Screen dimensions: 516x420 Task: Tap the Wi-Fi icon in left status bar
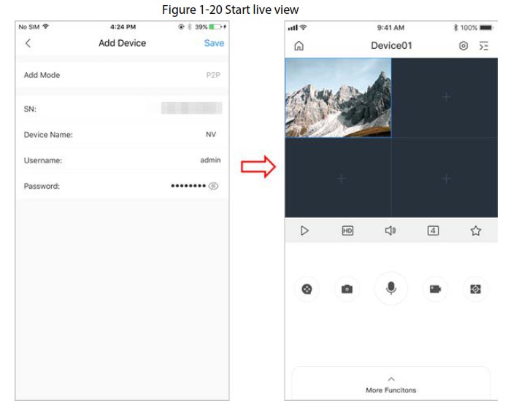tap(45, 27)
